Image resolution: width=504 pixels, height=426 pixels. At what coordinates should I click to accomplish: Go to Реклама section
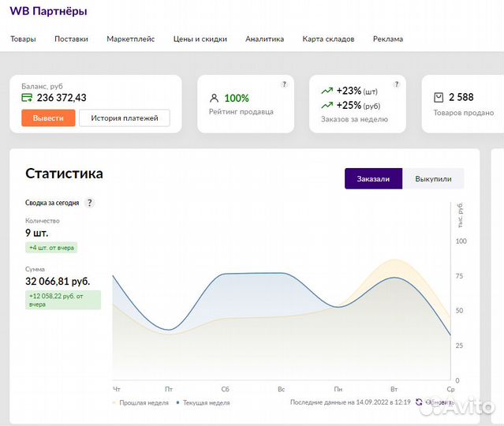coord(387,39)
